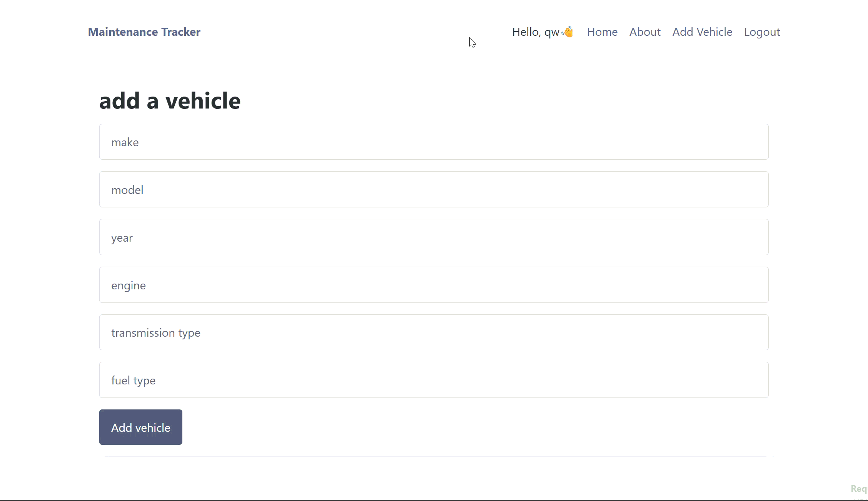Click the word Maintenance in brand logo

tap(123, 32)
